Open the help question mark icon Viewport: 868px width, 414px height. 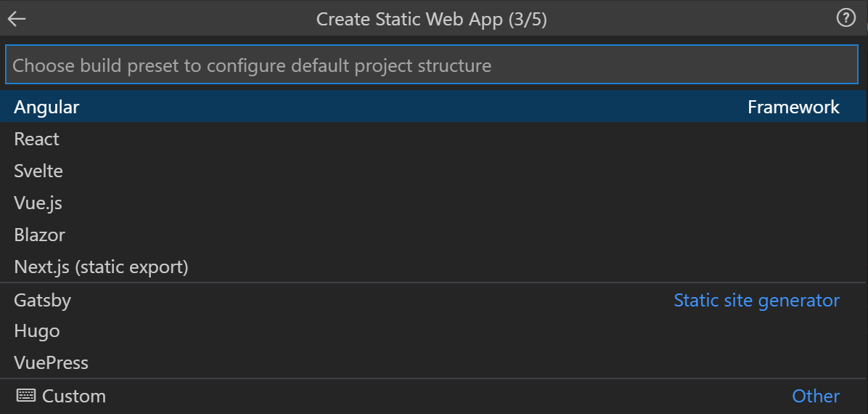click(846, 18)
